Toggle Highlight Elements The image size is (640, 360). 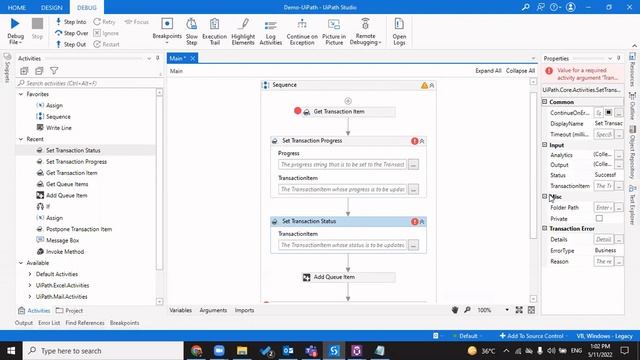pyautogui.click(x=243, y=31)
